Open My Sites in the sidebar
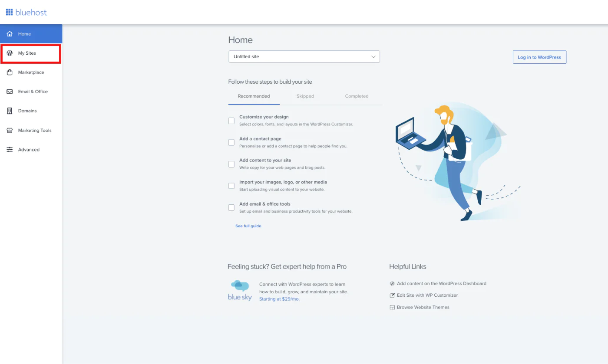This screenshot has width=608, height=364. pos(31,53)
